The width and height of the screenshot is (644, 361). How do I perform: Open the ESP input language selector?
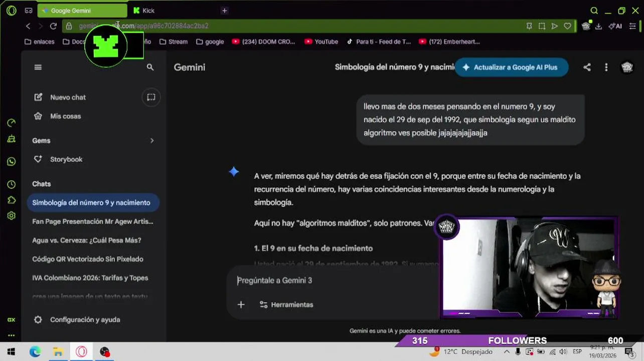click(x=577, y=352)
